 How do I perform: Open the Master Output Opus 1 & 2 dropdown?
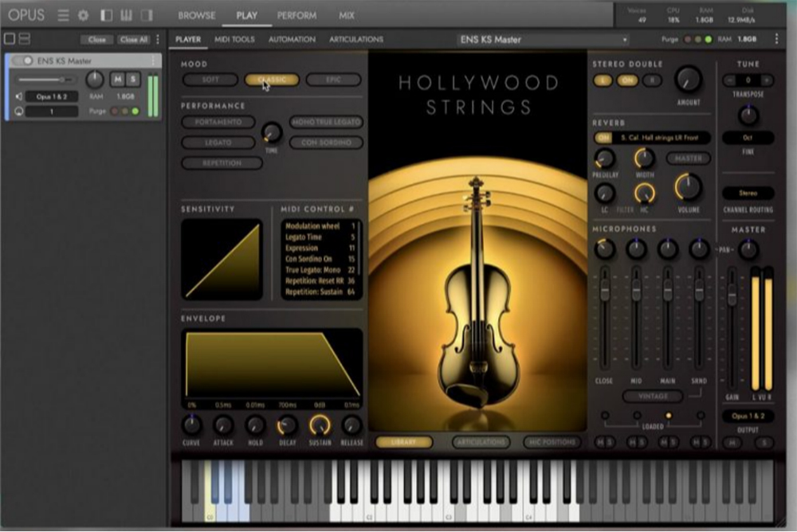pos(748,417)
